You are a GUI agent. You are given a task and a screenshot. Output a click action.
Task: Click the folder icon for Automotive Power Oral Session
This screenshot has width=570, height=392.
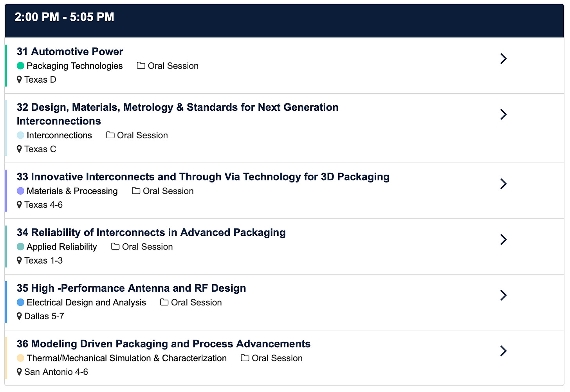tap(141, 65)
